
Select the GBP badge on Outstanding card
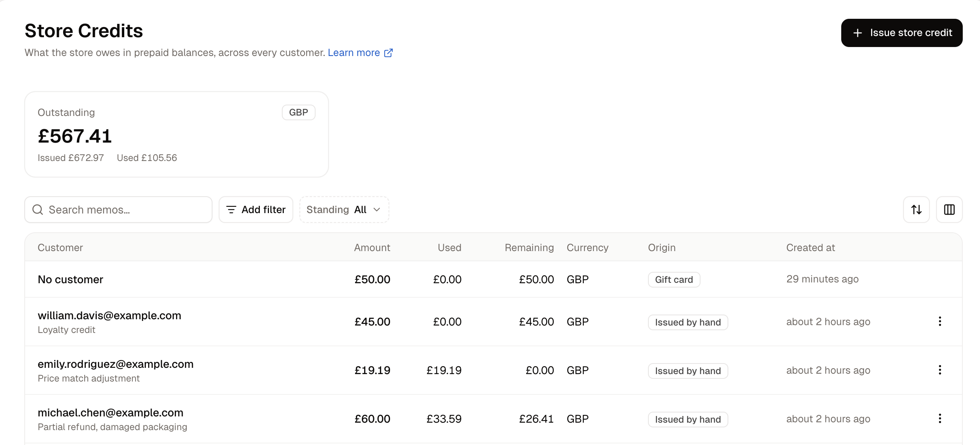pos(298,112)
